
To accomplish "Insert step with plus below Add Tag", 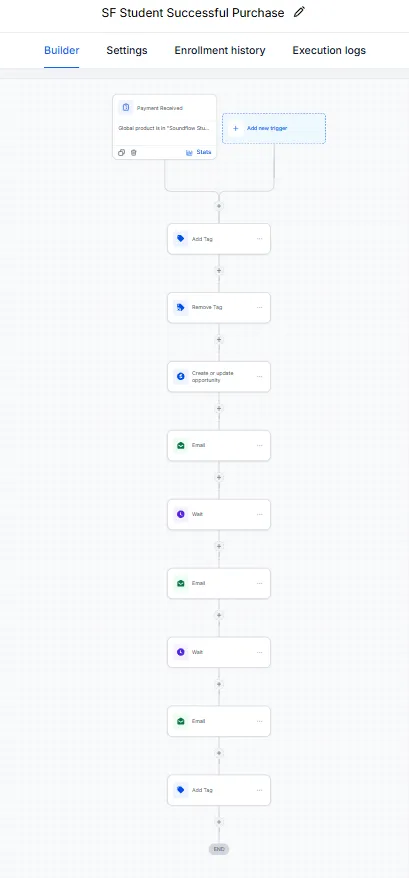I will (x=219, y=270).
